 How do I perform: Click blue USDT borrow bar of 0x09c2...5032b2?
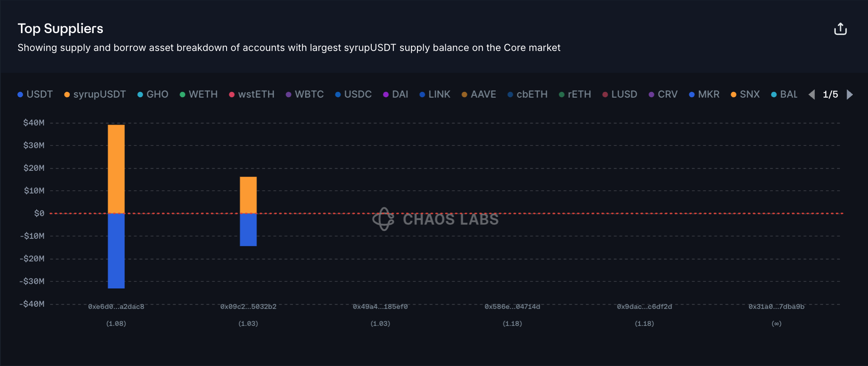(x=248, y=230)
